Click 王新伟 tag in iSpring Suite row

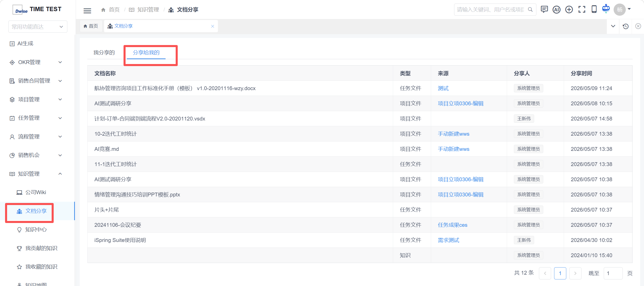(524, 240)
